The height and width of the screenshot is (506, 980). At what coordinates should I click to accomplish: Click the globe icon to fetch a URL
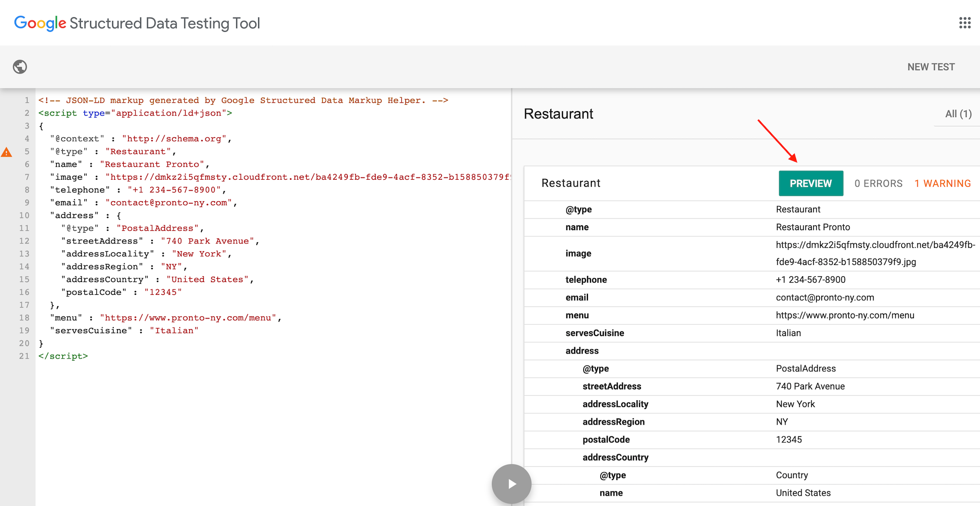(20, 67)
